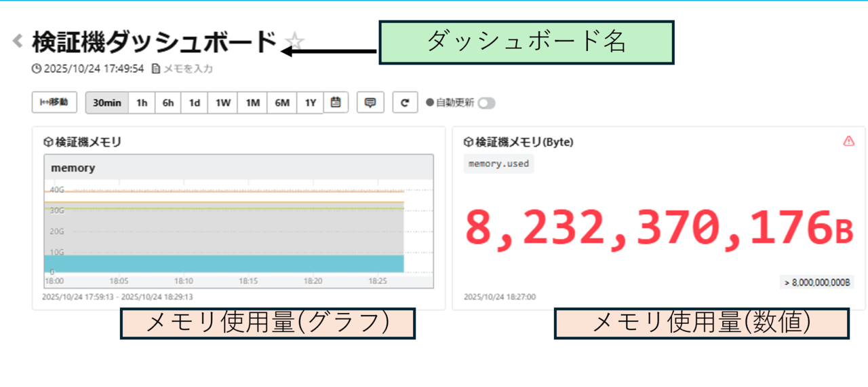
Task: Select the 30min time range
Action: 107,103
